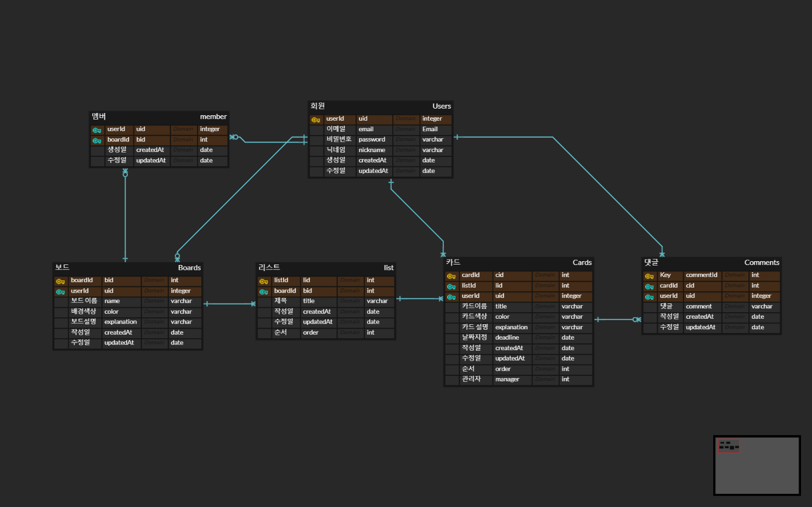Click the minimap canvas overview thumbnail

(x=757, y=465)
